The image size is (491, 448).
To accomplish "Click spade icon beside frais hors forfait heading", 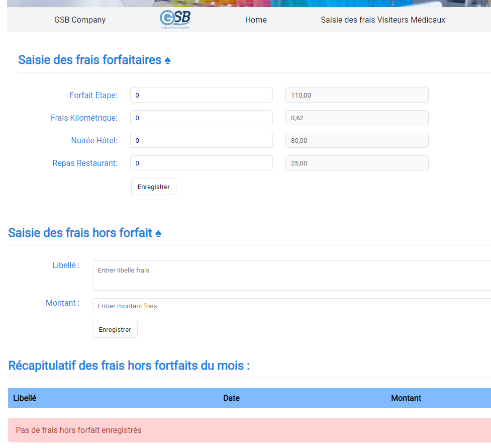I will 158,233.
